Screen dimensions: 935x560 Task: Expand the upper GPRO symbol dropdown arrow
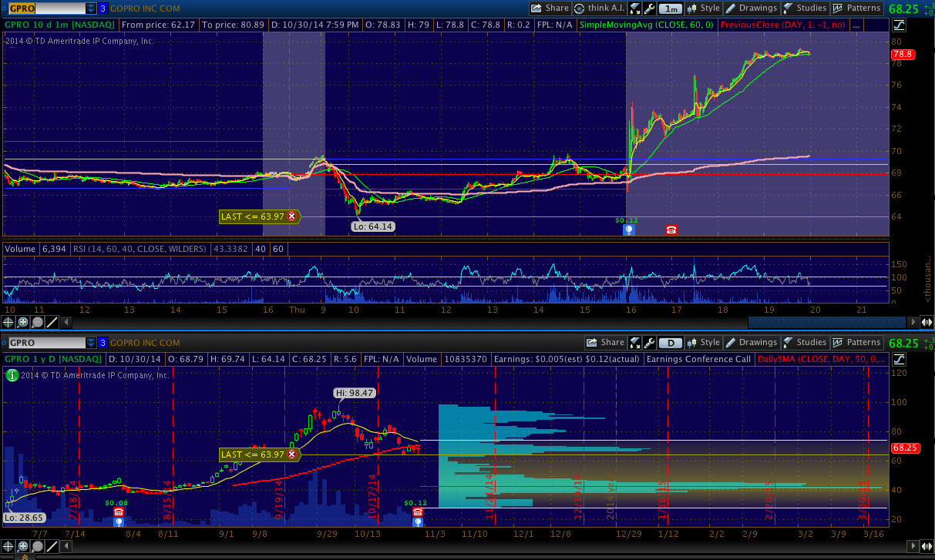91,8
